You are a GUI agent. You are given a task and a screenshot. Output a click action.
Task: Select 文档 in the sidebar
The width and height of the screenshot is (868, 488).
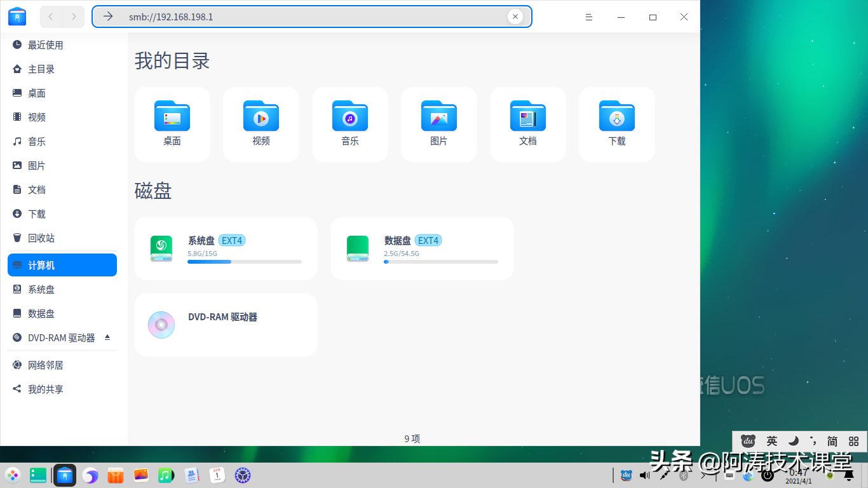point(62,190)
